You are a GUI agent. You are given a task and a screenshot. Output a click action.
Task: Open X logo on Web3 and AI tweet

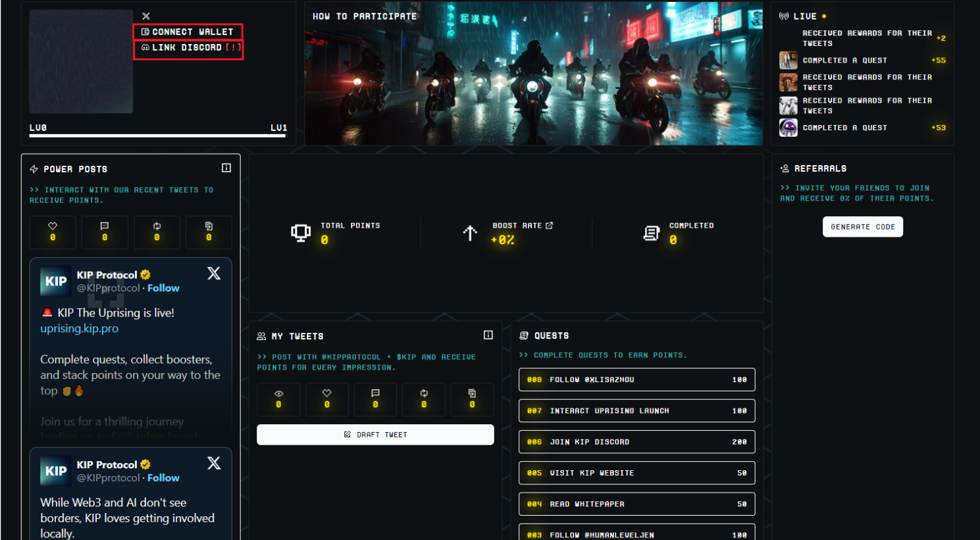coord(214,463)
